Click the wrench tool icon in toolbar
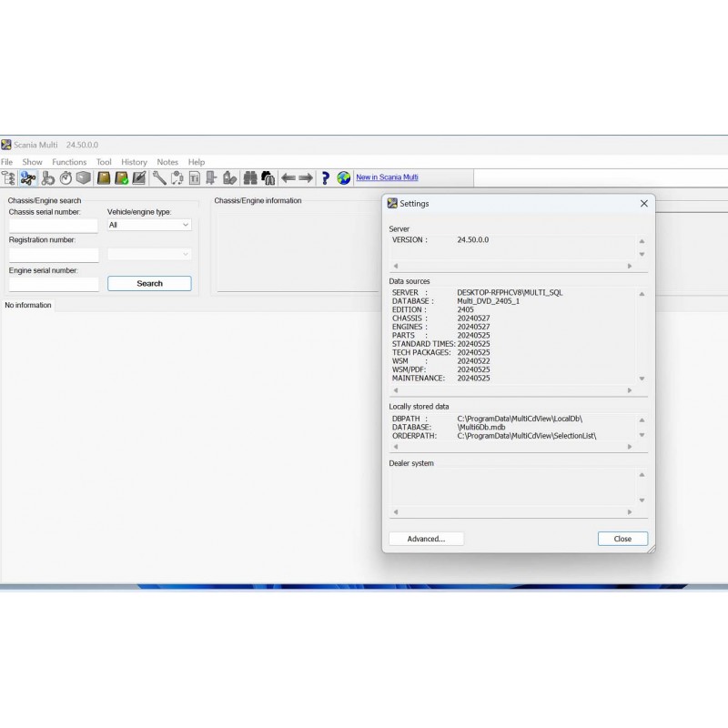The width and height of the screenshot is (728, 728). 159,178
